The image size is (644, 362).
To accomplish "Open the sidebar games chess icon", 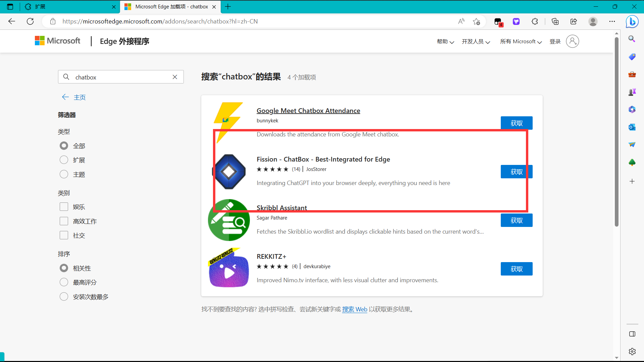I will click(x=632, y=92).
